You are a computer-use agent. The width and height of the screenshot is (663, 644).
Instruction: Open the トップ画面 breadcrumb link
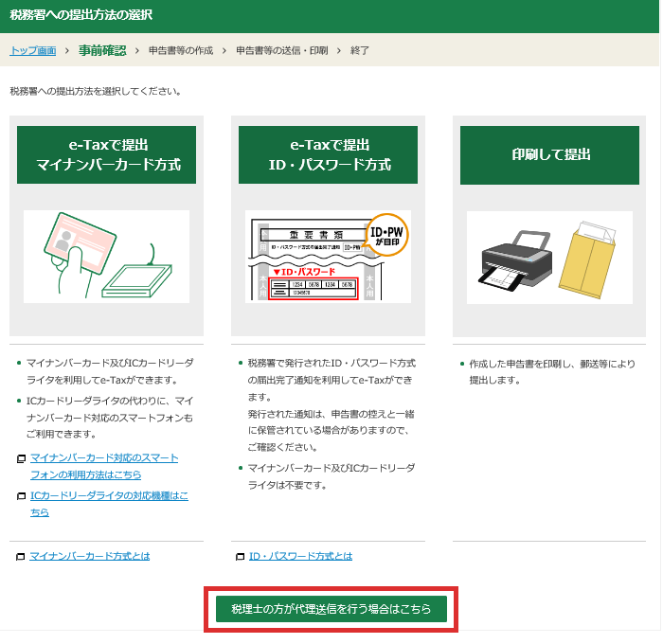coord(33,51)
